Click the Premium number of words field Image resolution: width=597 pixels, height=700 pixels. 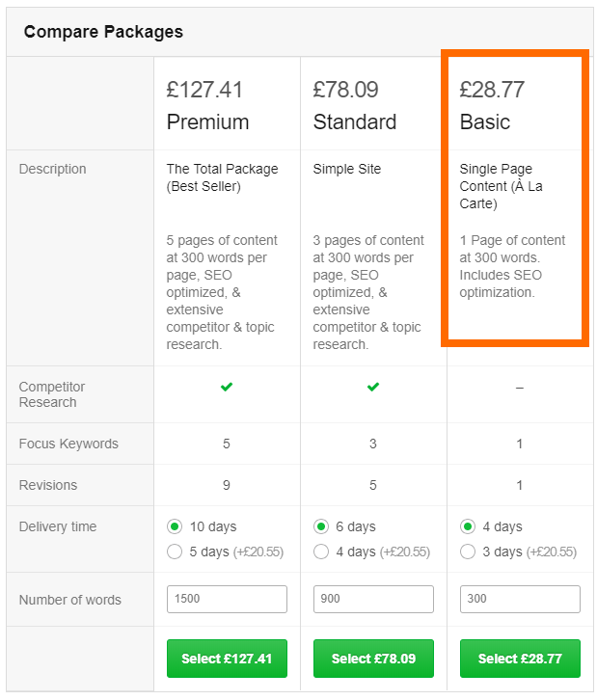click(x=227, y=599)
